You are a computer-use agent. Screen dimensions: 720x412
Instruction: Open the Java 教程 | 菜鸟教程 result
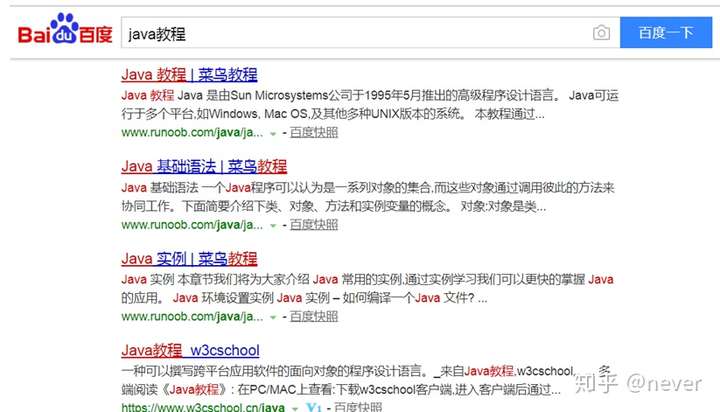coord(189,74)
